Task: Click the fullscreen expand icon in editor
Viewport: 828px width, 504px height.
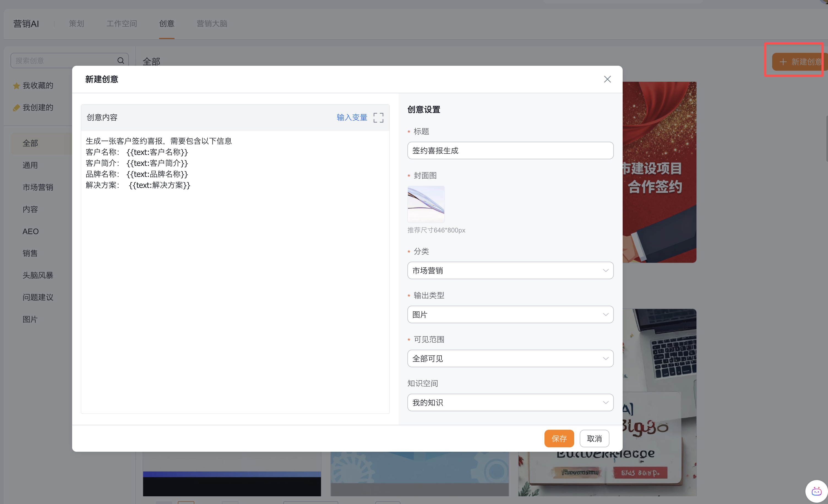Action: 378,117
